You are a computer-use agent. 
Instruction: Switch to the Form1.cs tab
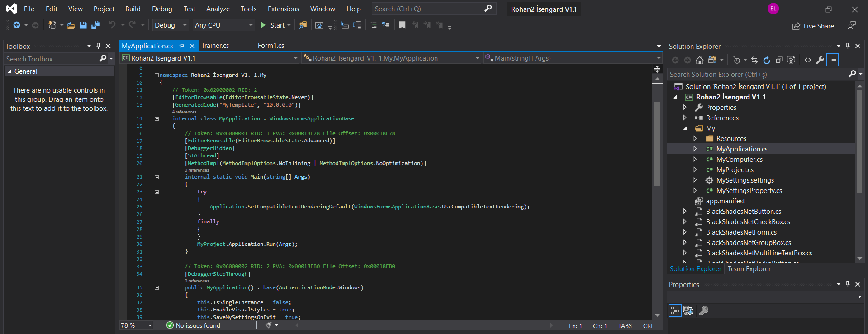(271, 46)
